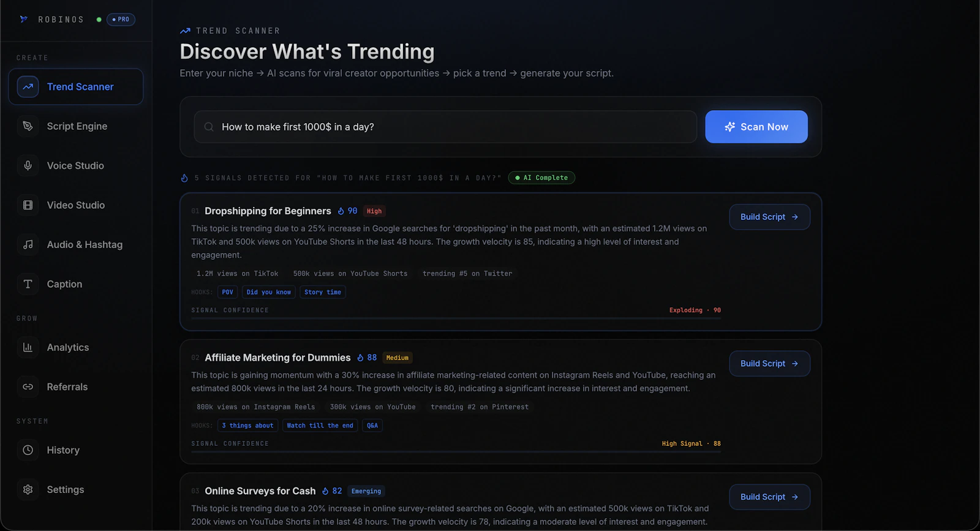Click the Referrals link icon
The image size is (980, 531).
(x=28, y=387)
